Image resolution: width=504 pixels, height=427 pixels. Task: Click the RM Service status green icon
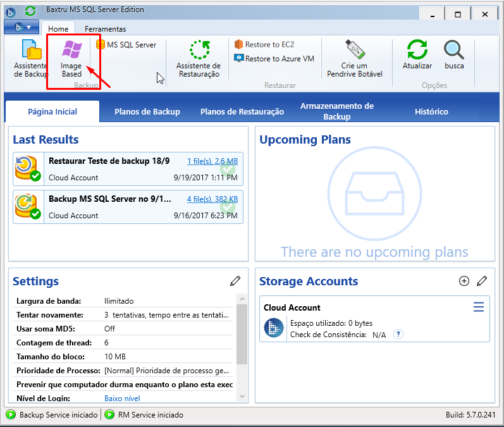coord(109,414)
